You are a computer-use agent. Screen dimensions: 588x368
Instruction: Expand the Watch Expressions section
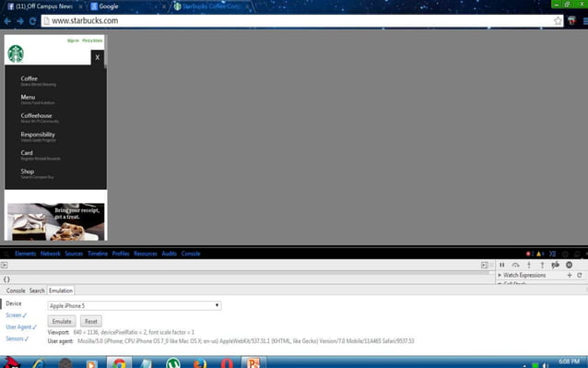pos(500,276)
